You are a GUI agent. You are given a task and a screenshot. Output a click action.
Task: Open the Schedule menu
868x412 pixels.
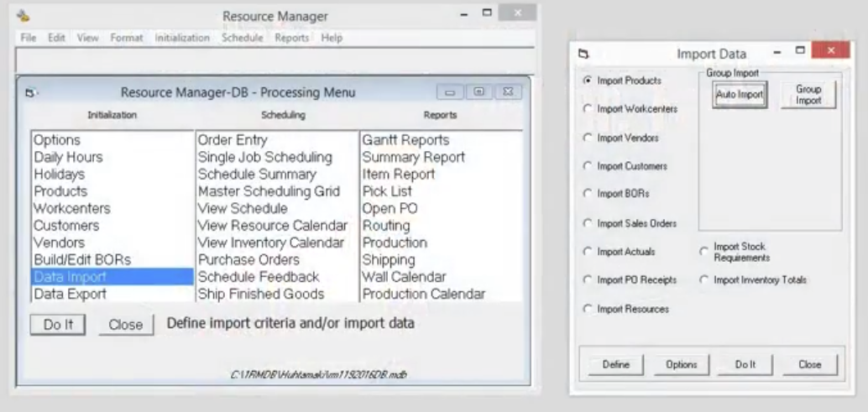pyautogui.click(x=242, y=38)
